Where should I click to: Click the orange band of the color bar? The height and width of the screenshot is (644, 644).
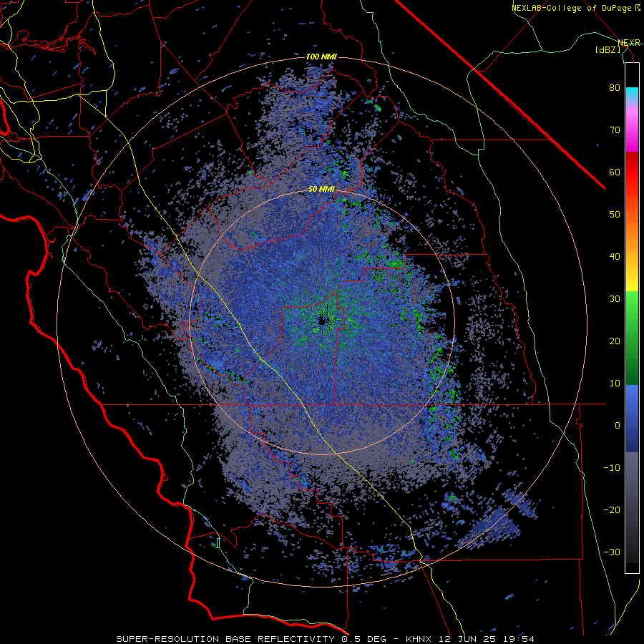point(632,234)
